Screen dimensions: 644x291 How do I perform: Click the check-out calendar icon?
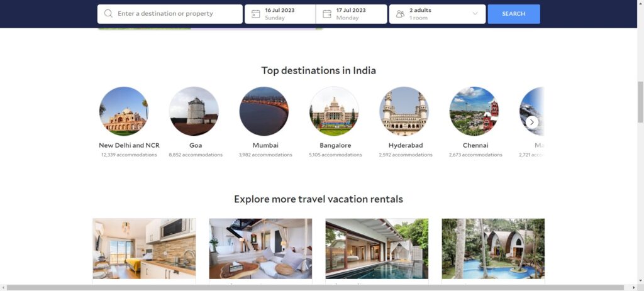(327, 14)
